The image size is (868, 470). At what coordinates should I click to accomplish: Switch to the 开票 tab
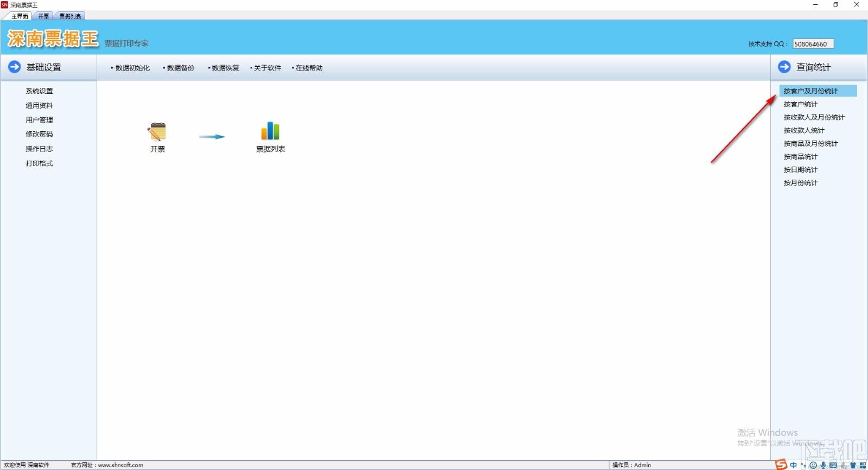pos(43,16)
